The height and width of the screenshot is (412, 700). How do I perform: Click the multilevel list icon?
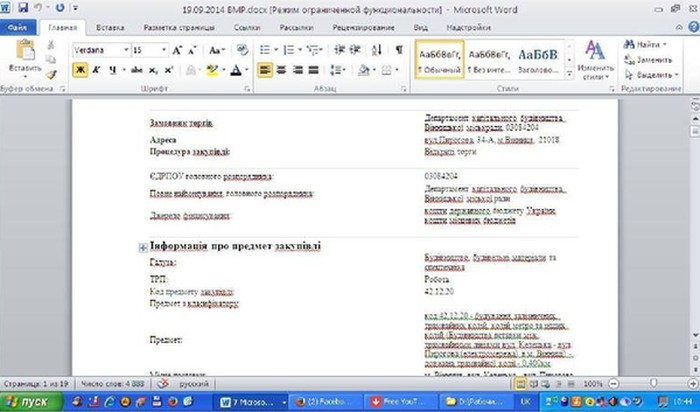(x=313, y=50)
